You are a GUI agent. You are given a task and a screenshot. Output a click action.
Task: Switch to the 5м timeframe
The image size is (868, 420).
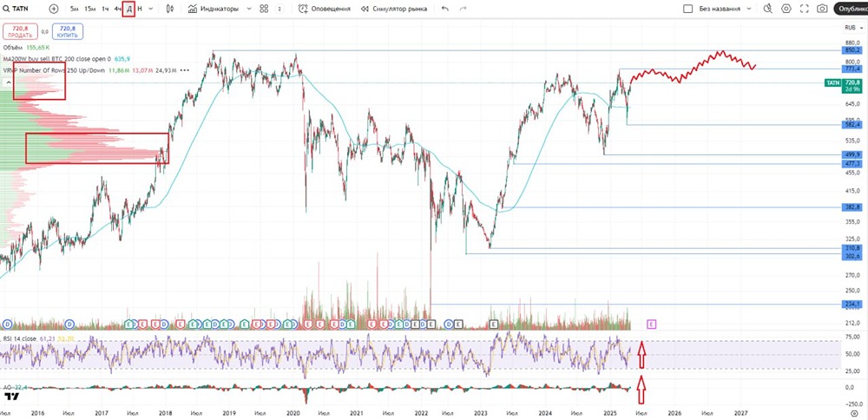coord(74,9)
